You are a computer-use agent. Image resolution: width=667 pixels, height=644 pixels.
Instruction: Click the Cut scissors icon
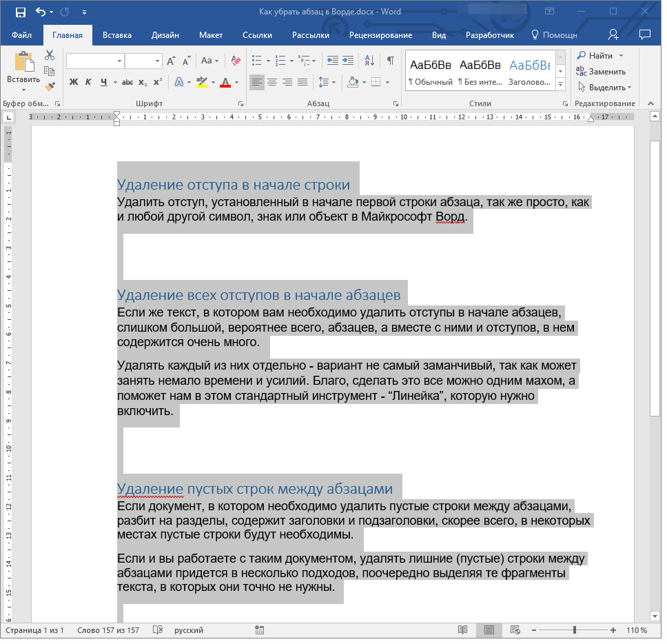[49, 55]
